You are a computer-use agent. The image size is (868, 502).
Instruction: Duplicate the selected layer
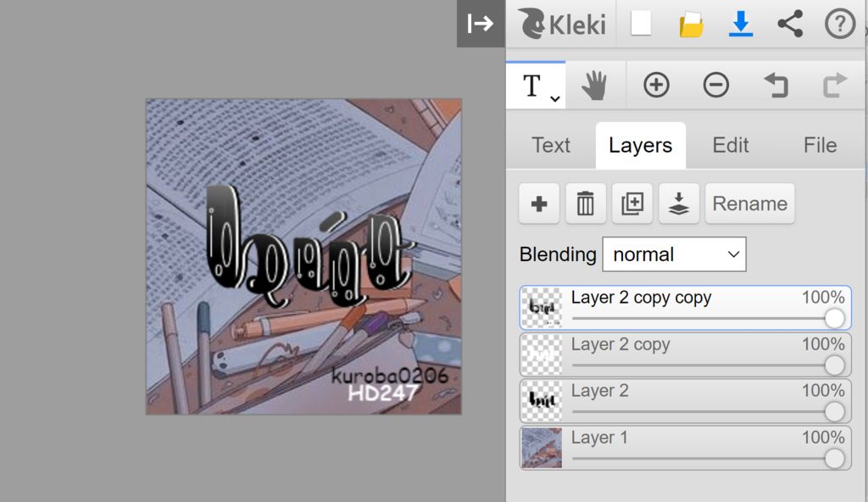(632, 204)
